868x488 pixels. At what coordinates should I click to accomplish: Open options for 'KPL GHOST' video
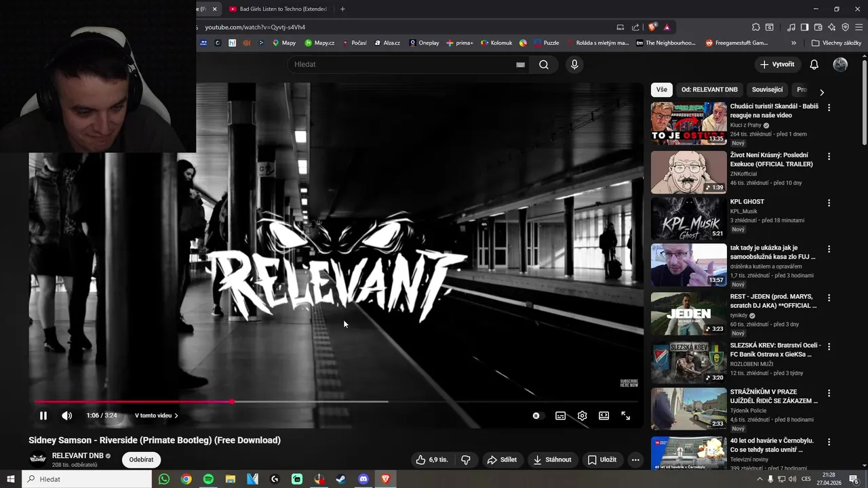[829, 203]
